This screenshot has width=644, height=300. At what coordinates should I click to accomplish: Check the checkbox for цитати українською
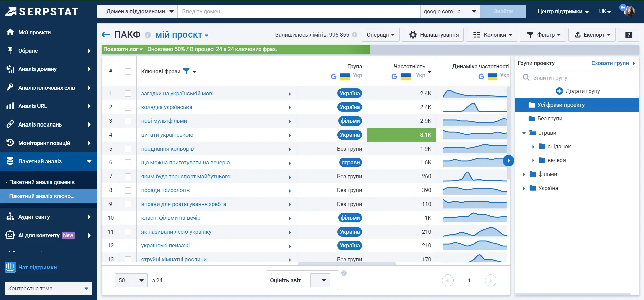[128, 135]
